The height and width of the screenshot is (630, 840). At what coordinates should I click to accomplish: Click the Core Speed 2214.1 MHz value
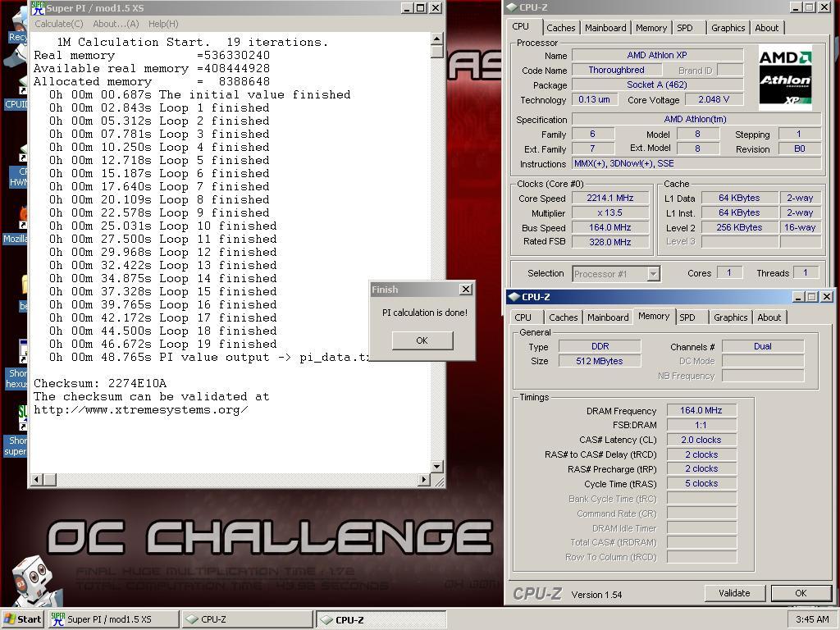[x=610, y=199]
